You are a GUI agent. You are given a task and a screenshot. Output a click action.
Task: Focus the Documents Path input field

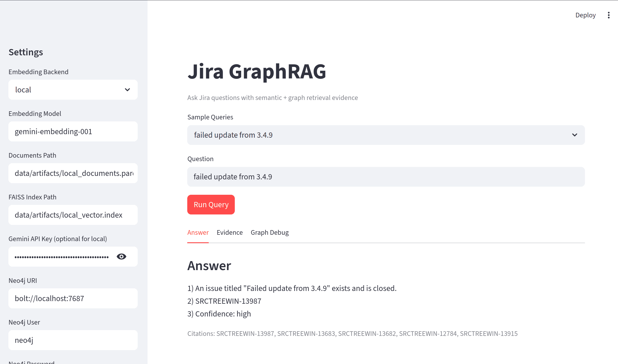coord(73,173)
